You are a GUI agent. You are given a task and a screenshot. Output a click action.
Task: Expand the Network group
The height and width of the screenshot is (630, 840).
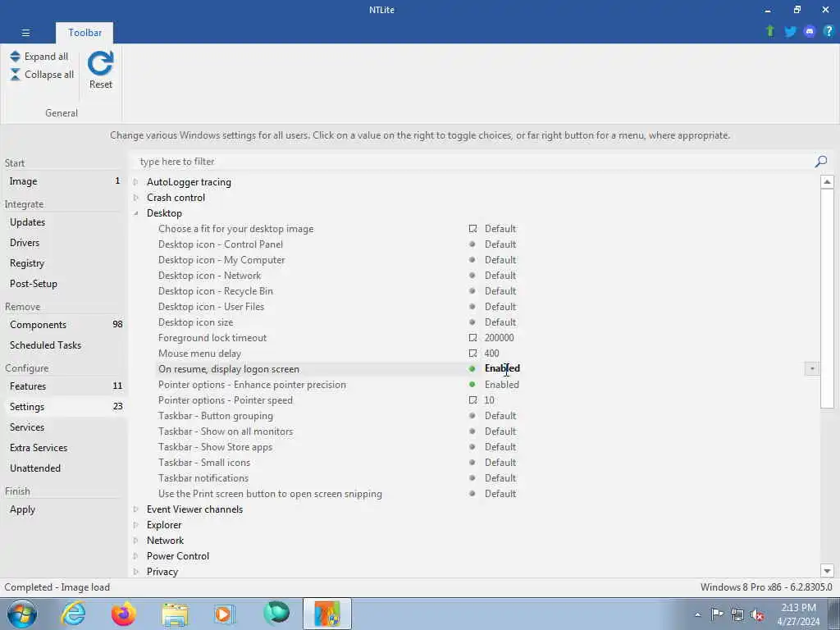point(135,540)
